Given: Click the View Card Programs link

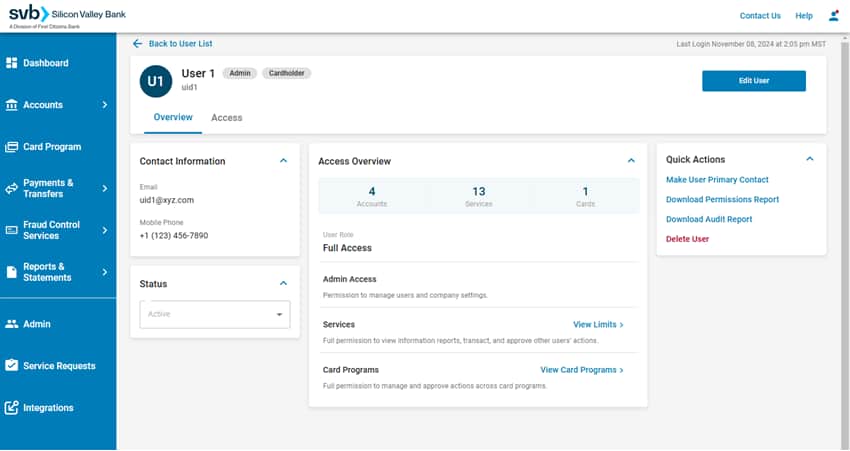Looking at the screenshot, I should [582, 370].
